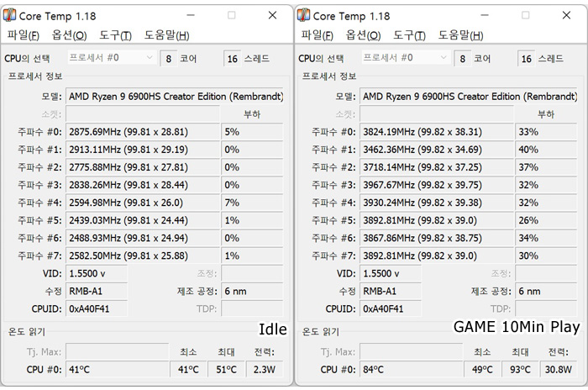Image resolution: width=588 pixels, height=390 pixels.
Task: Click min temperature 49°C in right window
Action: tap(482, 369)
